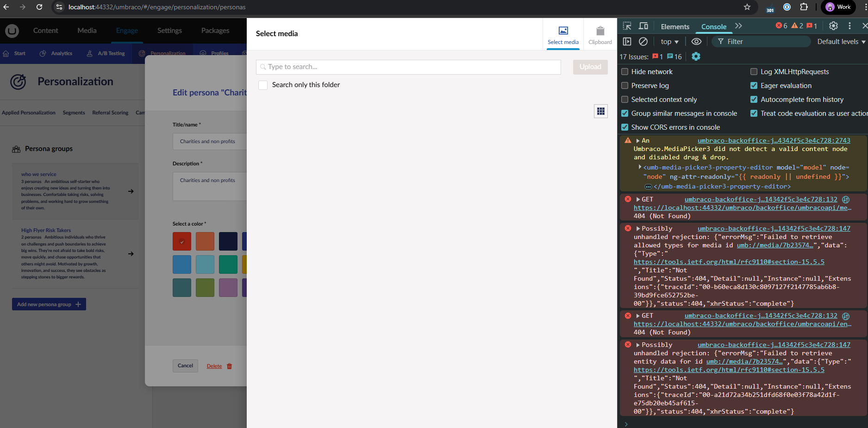Click the console sidebar toggle icon
This screenshot has height=428, width=868.
[627, 42]
